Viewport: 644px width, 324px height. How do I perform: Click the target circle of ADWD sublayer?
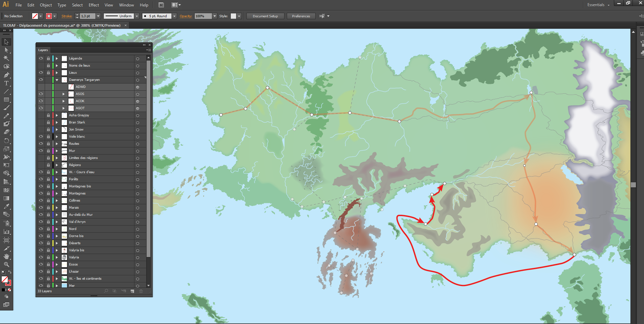pos(137,87)
